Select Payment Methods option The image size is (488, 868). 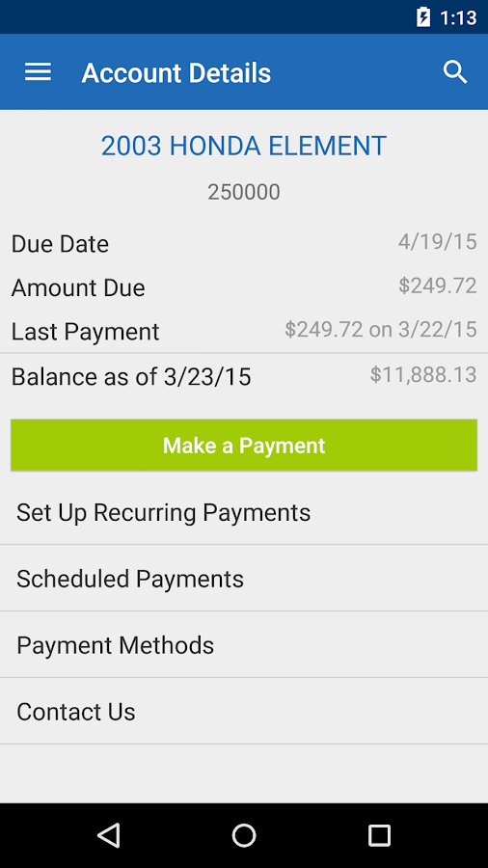point(244,645)
